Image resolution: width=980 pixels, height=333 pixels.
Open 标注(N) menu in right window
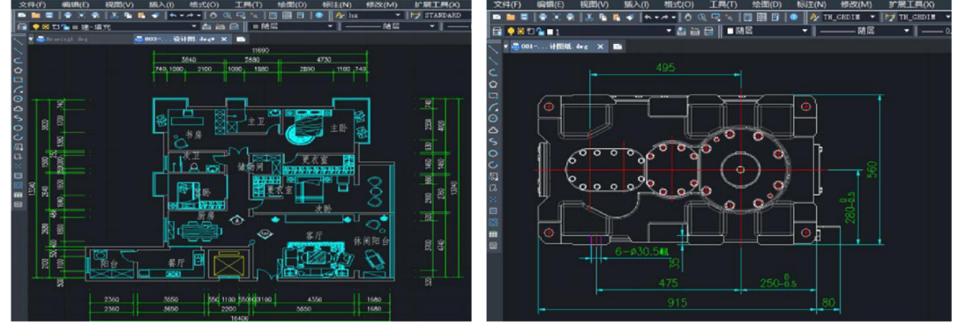coord(812,4)
